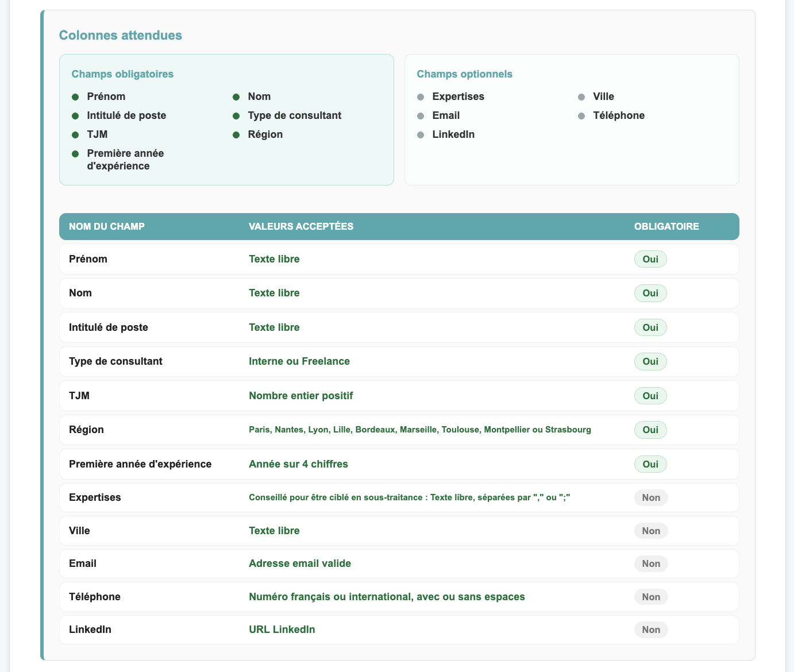Select the "Adresse email valide" accepted value
This screenshot has height=672, width=794.
(x=300, y=563)
